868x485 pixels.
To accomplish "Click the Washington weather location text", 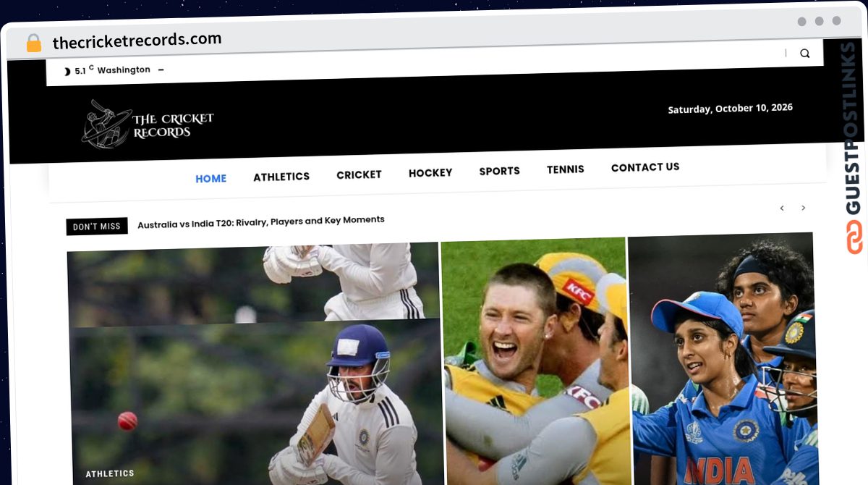I will [x=124, y=69].
